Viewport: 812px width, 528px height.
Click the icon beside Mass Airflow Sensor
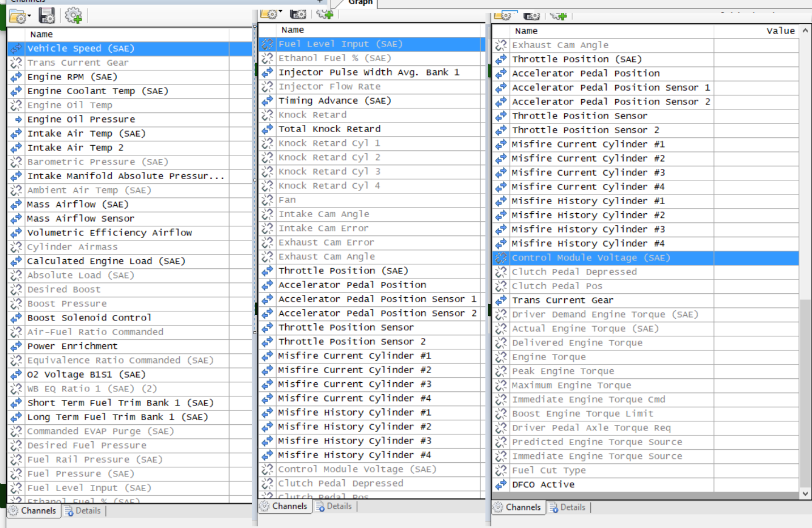pyautogui.click(x=16, y=219)
